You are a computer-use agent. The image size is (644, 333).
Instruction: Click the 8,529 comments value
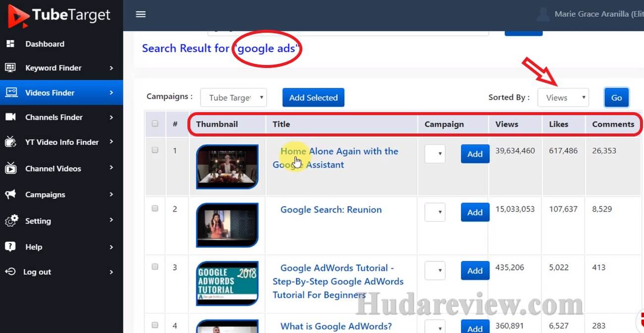point(602,209)
